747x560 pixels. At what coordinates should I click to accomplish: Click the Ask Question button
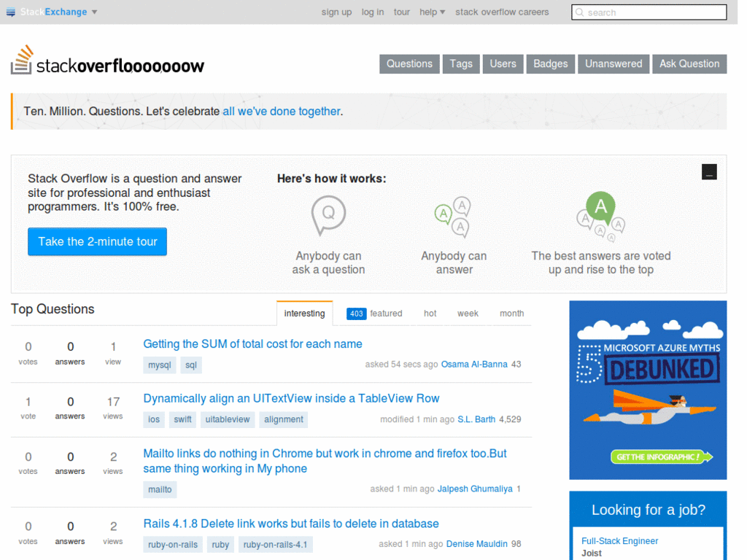[x=689, y=64]
